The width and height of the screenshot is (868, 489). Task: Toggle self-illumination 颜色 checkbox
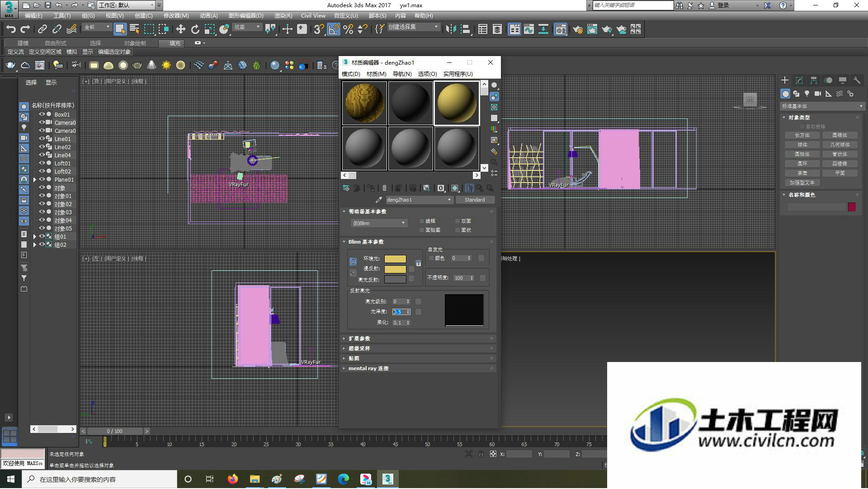point(431,258)
